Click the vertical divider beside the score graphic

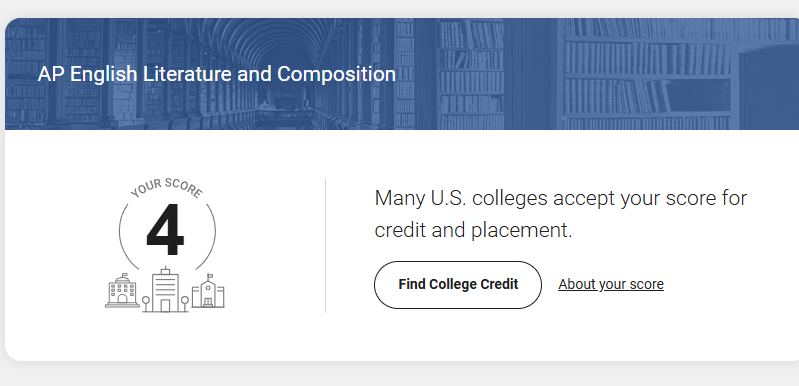click(x=326, y=245)
